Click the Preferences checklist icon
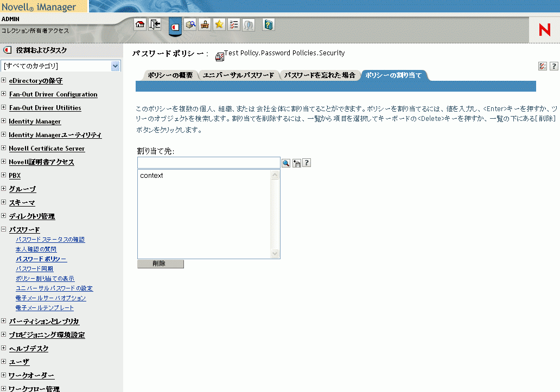Viewport: 560px width, 392px height. click(233, 24)
